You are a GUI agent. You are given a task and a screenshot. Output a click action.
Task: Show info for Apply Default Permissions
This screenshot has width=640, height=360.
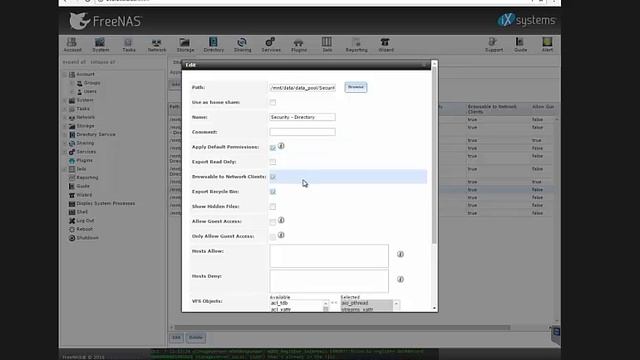pos(281,146)
